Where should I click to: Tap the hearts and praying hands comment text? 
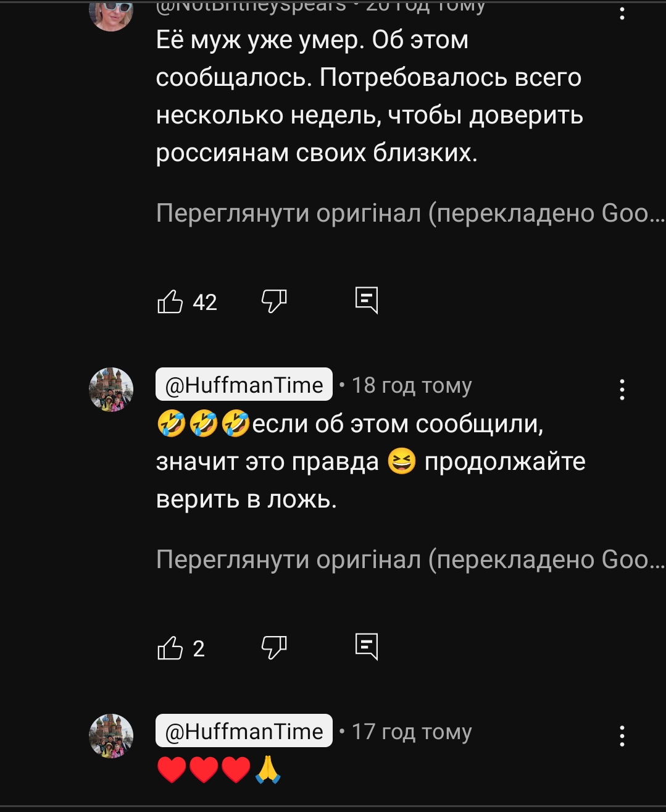[219, 770]
